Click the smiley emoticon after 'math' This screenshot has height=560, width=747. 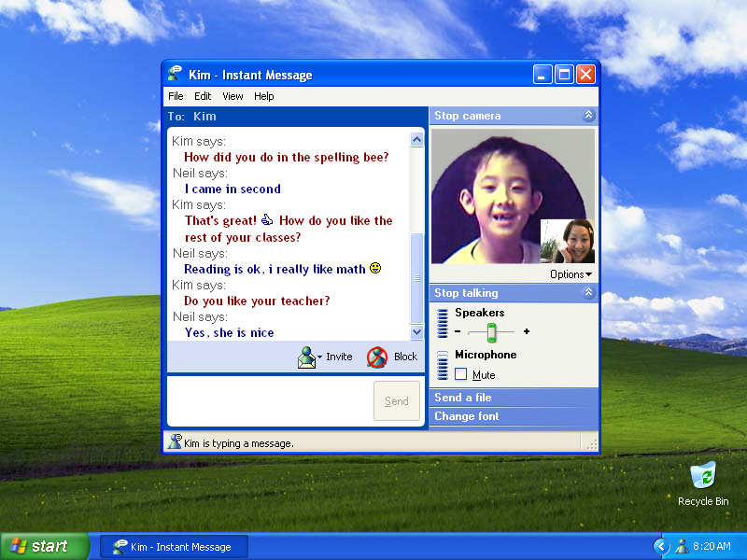(375, 268)
